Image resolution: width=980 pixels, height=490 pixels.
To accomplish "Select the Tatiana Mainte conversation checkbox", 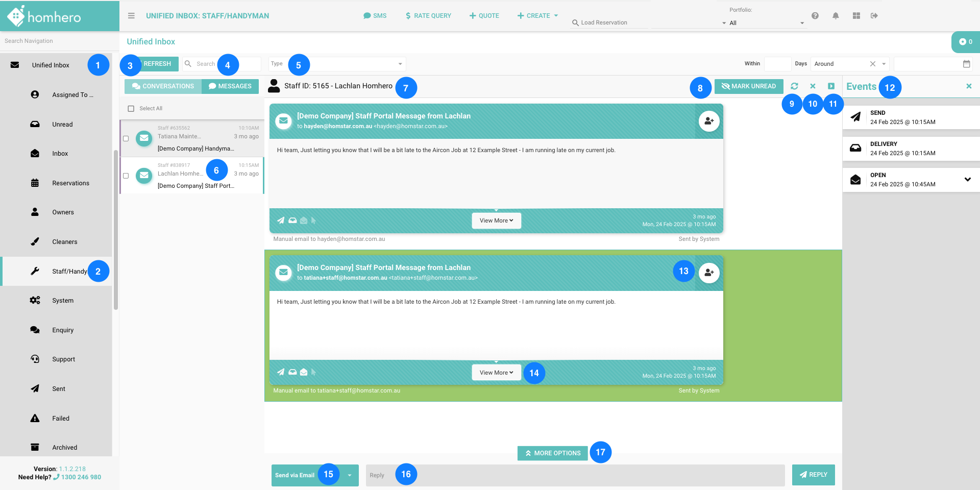I will 126,138.
